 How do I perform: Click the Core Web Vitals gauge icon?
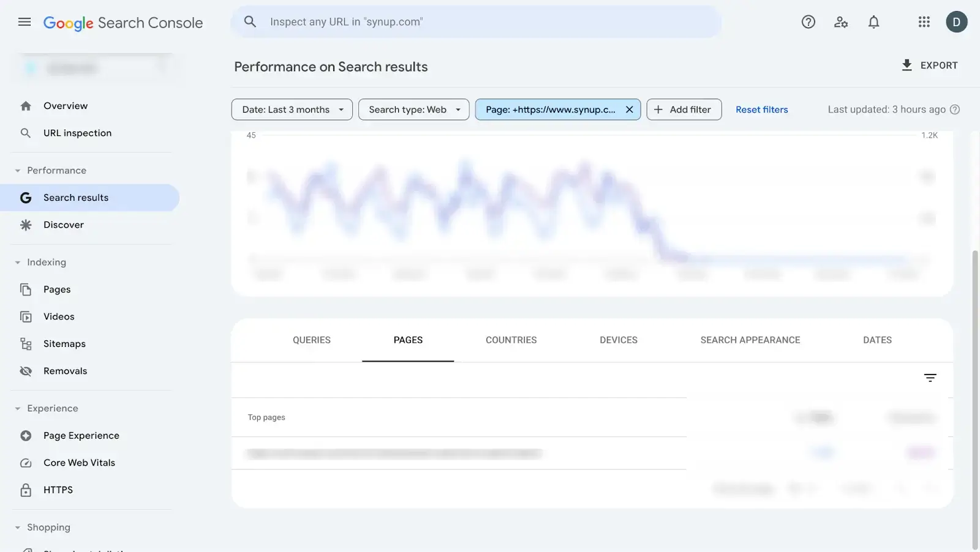pyautogui.click(x=26, y=463)
